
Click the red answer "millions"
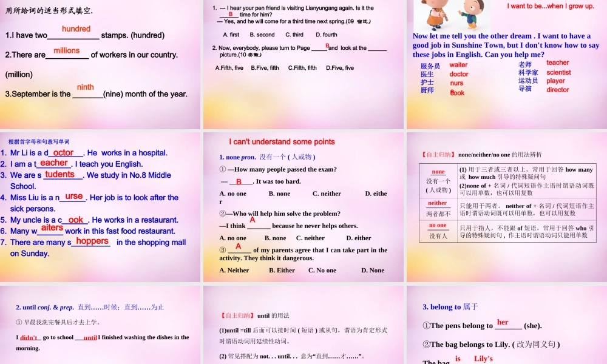[66, 51]
